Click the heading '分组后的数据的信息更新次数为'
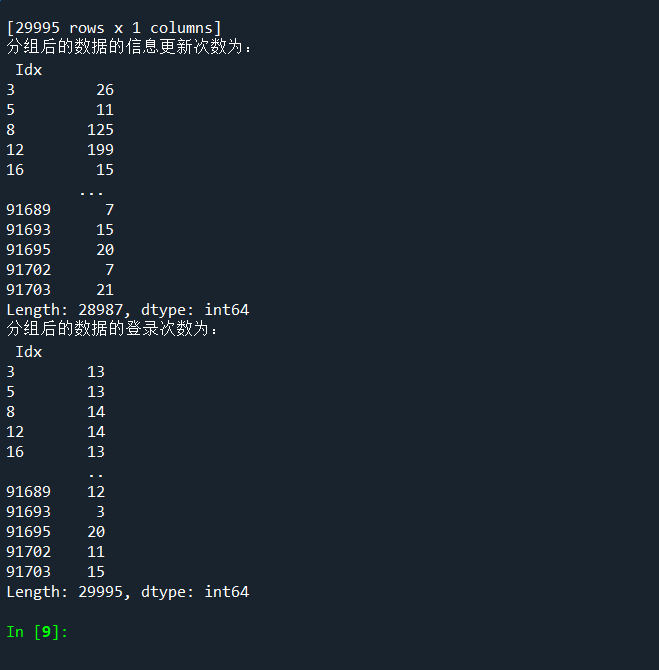This screenshot has width=659, height=670. (x=130, y=48)
